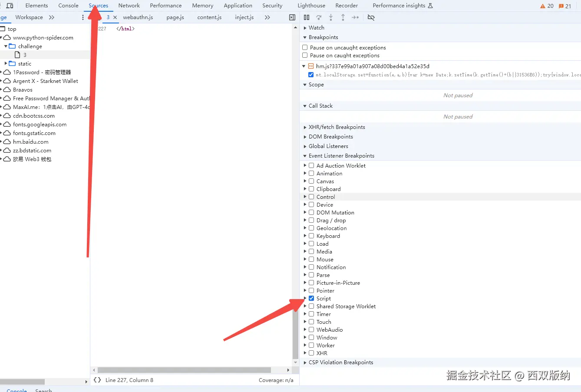Check the Canvas event breakpoint
The height and width of the screenshot is (392, 581).
(311, 181)
